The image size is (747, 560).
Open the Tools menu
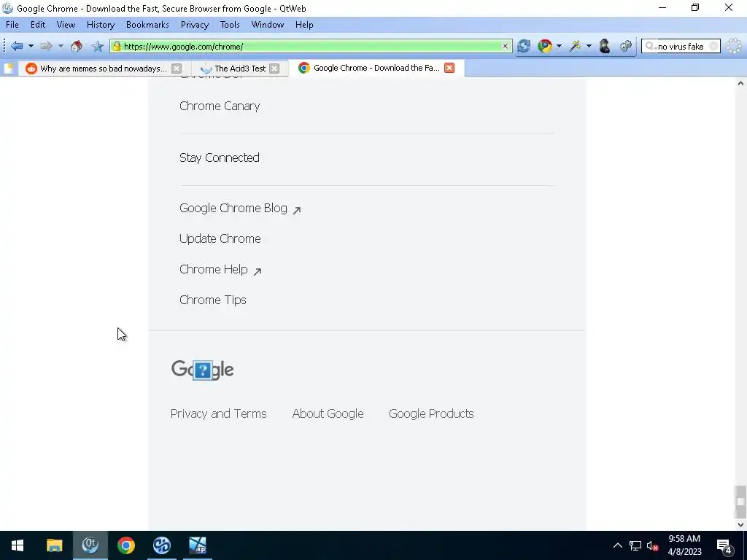point(230,25)
